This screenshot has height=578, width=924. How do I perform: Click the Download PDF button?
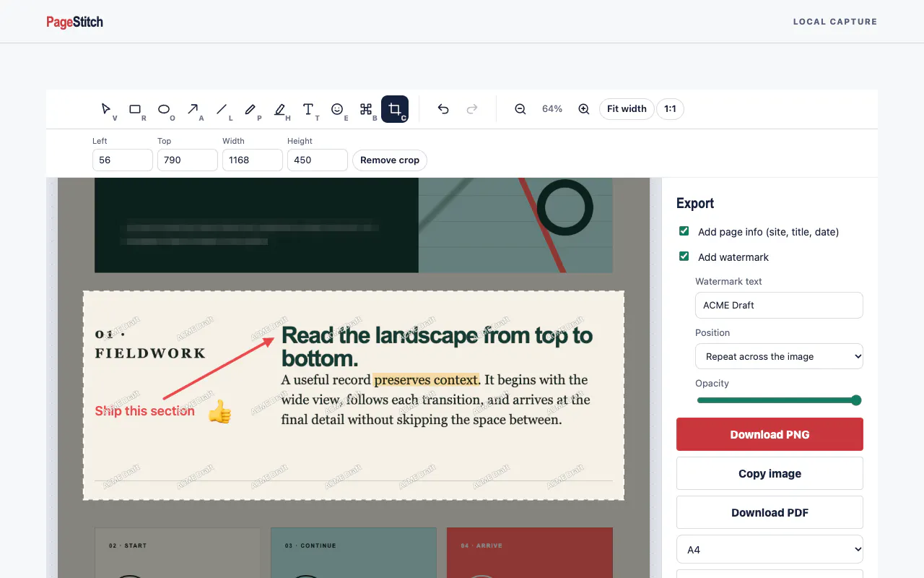point(770,512)
